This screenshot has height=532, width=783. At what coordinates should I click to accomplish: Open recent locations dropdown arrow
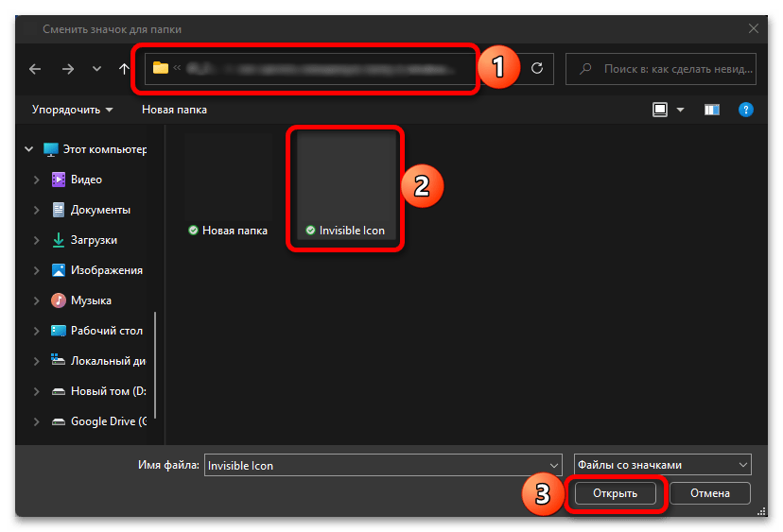coord(96,68)
